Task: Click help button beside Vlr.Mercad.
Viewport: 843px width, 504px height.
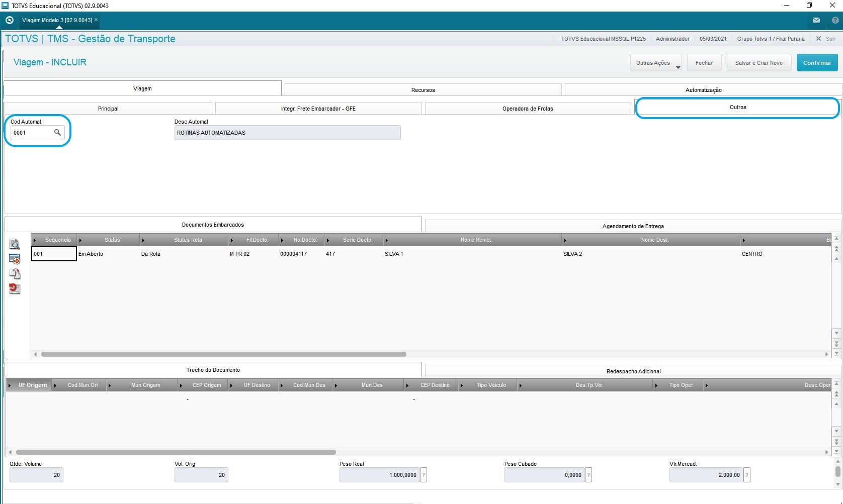Action: pyautogui.click(x=747, y=475)
